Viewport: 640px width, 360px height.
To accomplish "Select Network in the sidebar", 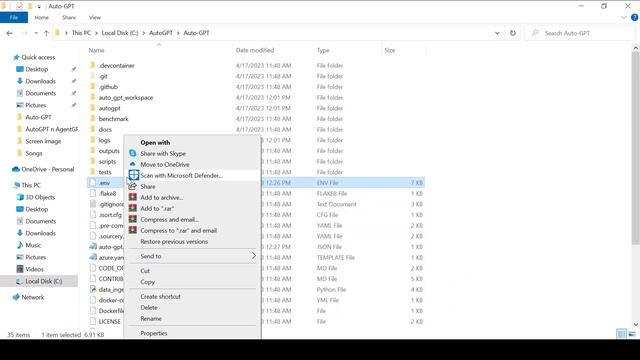I will (32, 297).
